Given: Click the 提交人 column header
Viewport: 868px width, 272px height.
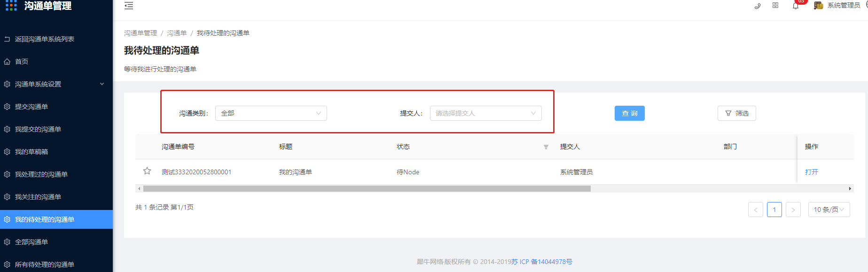Looking at the screenshot, I should click(570, 147).
